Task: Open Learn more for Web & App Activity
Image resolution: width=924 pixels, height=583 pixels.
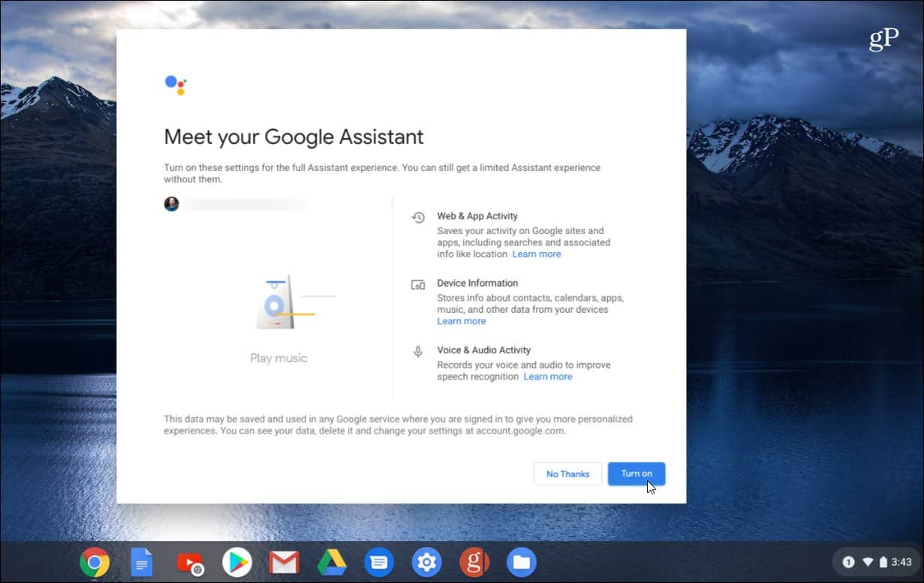Action: (x=536, y=254)
